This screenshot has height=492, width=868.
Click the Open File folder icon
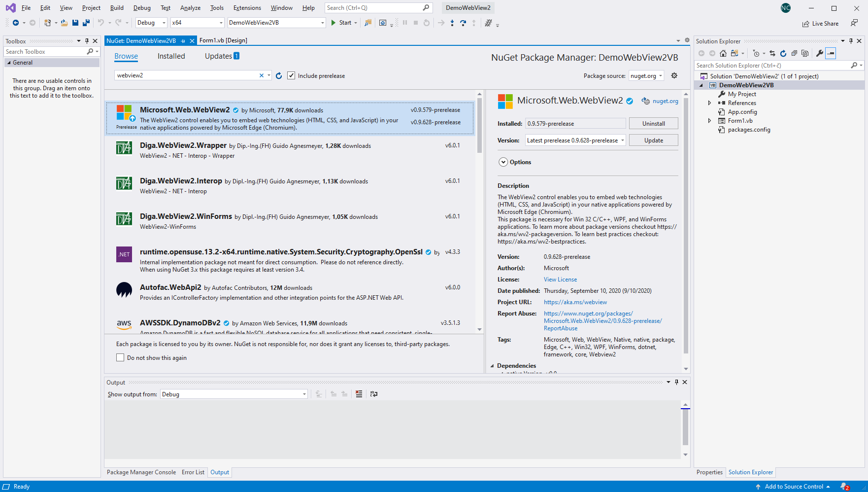(64, 23)
